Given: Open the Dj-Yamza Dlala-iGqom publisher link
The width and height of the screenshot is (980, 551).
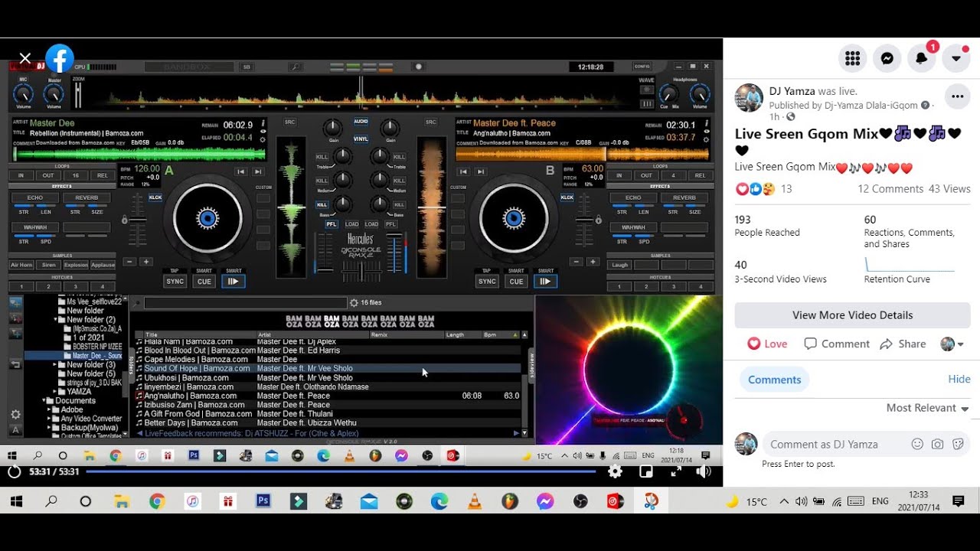Looking at the screenshot, I should (x=871, y=106).
